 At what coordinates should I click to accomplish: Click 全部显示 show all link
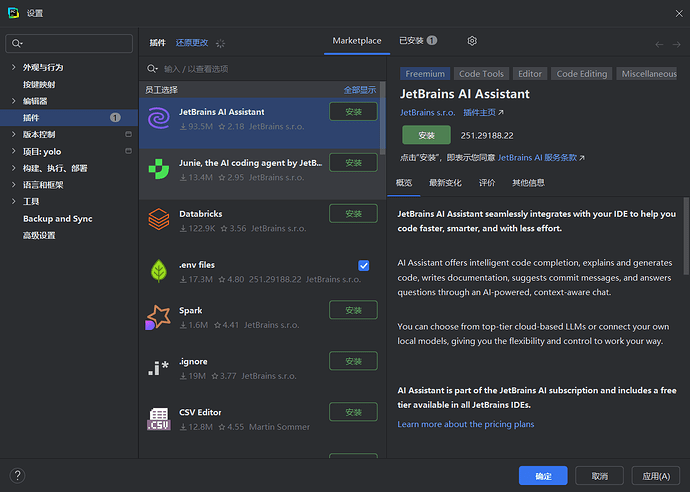pyautogui.click(x=360, y=90)
